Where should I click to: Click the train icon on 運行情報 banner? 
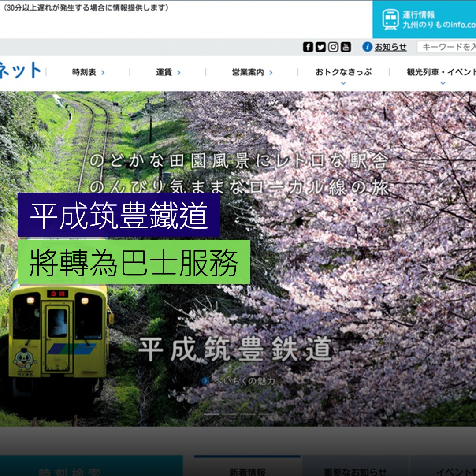click(390, 19)
